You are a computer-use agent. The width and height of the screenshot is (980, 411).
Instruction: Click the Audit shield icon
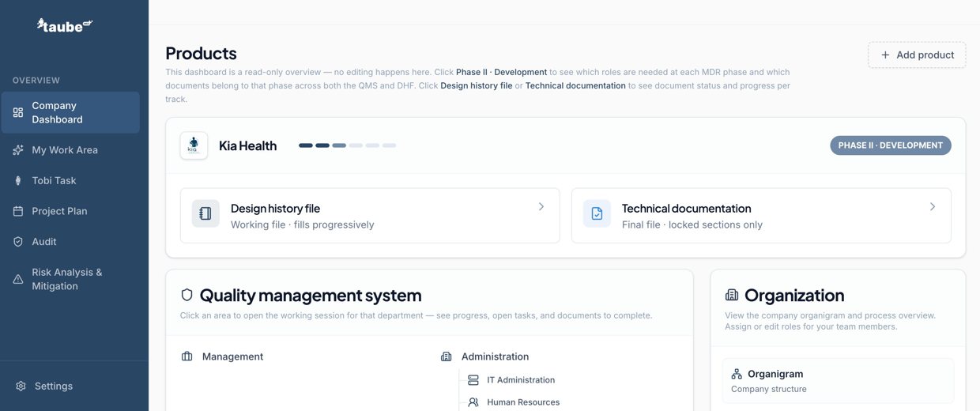[18, 242]
